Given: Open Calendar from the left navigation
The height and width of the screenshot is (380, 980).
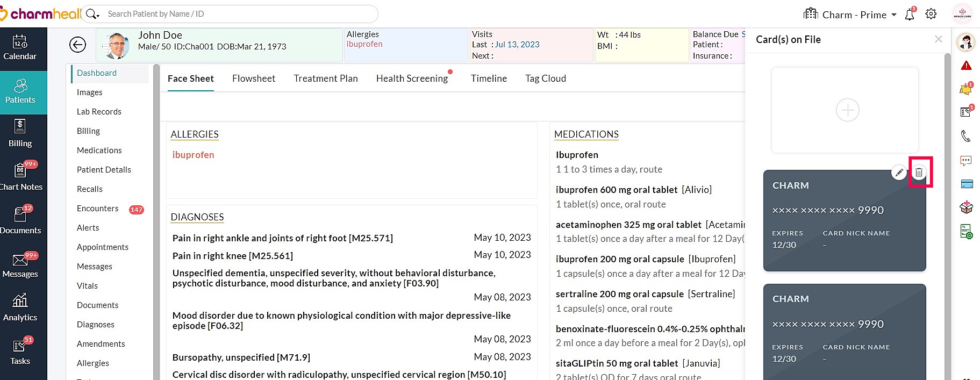Looking at the screenshot, I should 20,48.
